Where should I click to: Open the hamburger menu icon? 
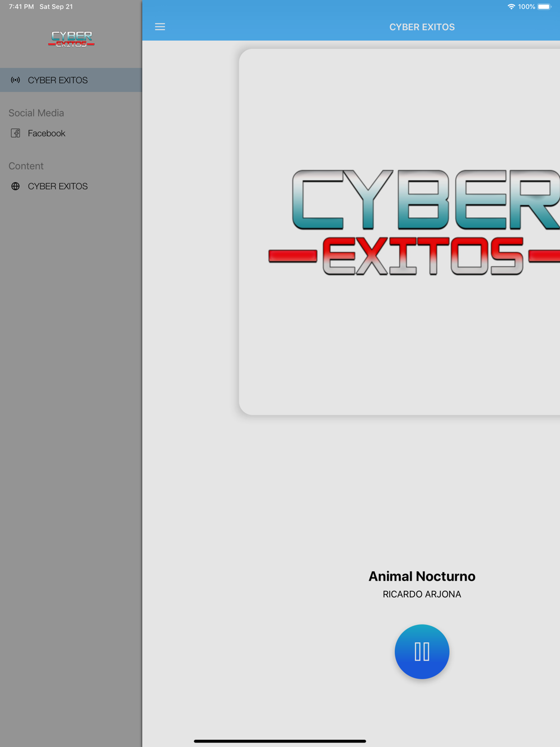point(160,27)
